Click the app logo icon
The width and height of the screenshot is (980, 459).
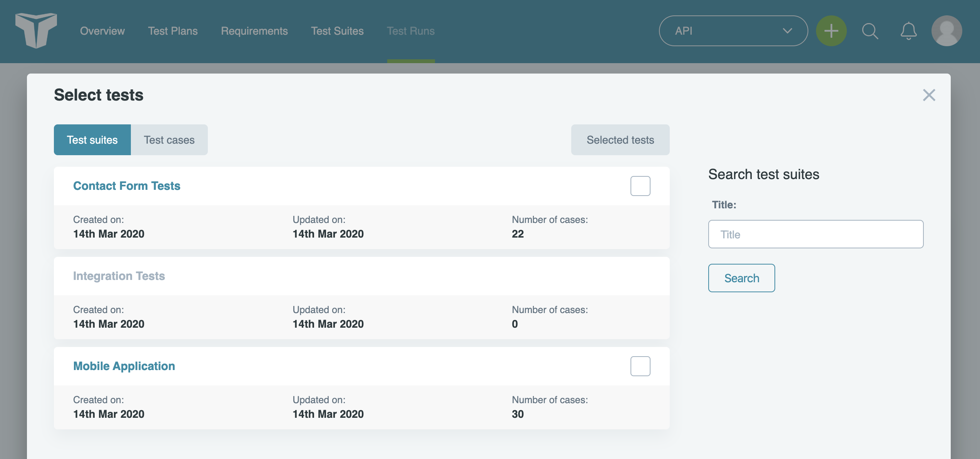click(36, 30)
